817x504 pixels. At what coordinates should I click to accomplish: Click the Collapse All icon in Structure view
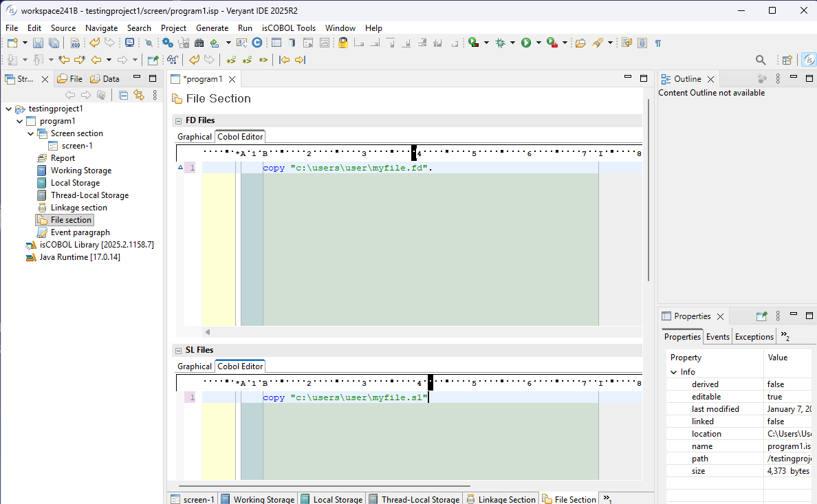point(124,96)
